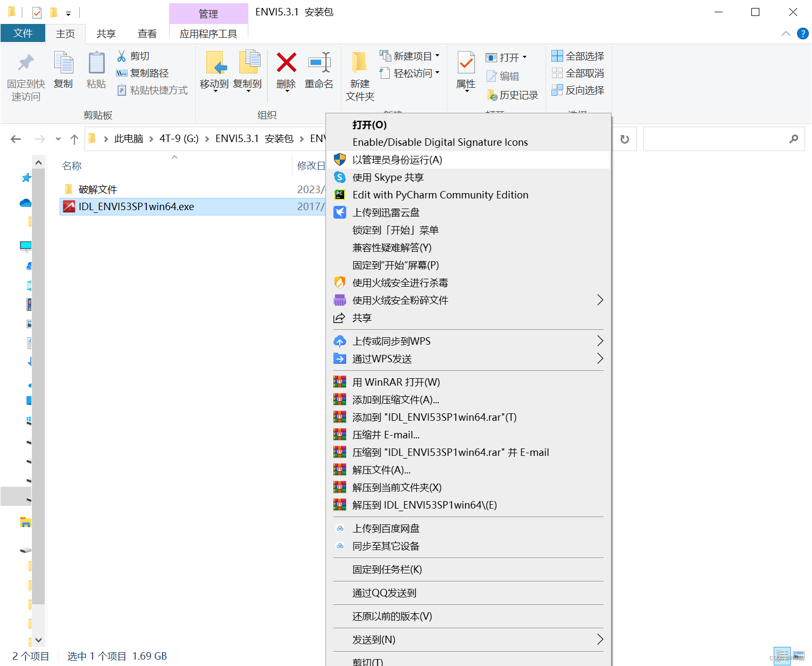Click the Rename (重命名) icon

coord(319,63)
